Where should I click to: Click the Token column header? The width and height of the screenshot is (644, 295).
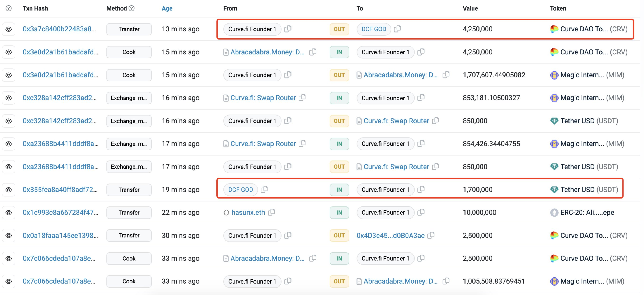pyautogui.click(x=558, y=8)
